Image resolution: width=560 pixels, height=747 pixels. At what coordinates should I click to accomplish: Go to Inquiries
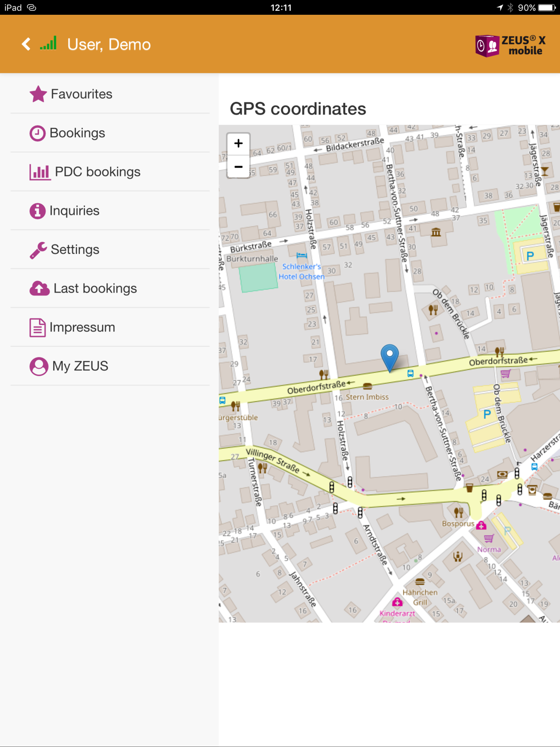(110, 211)
